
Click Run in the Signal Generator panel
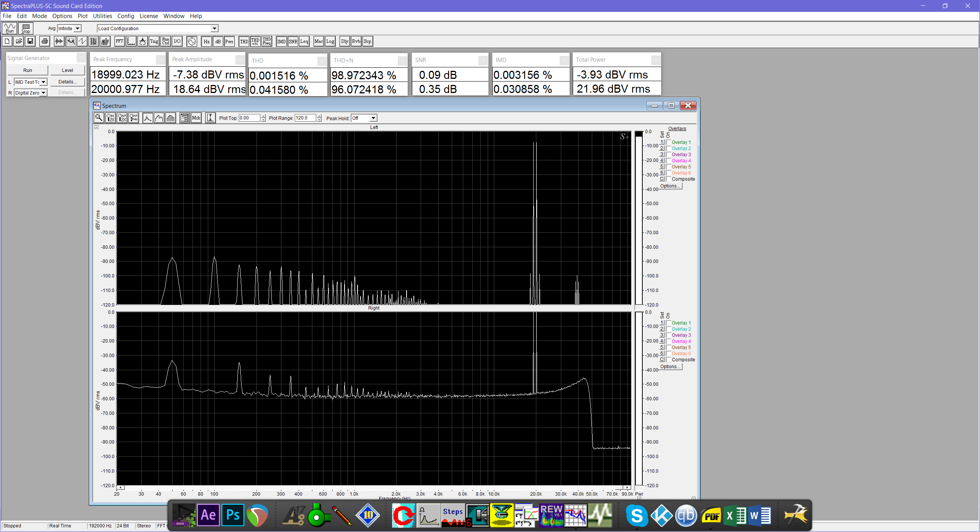pyautogui.click(x=28, y=70)
